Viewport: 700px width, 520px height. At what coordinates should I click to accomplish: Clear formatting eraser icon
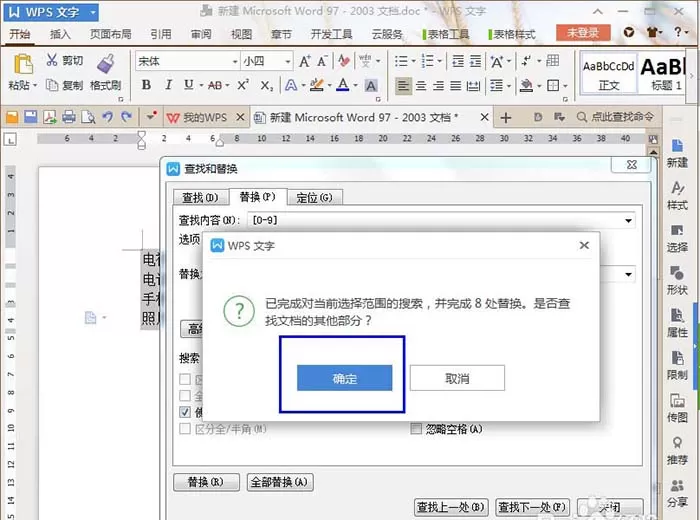coord(344,61)
